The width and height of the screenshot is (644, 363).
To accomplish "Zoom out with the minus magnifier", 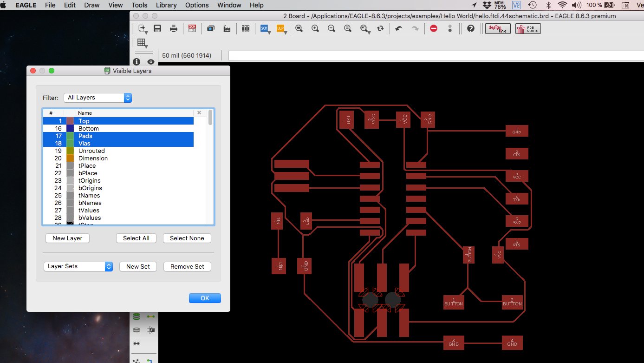I will click(x=332, y=28).
